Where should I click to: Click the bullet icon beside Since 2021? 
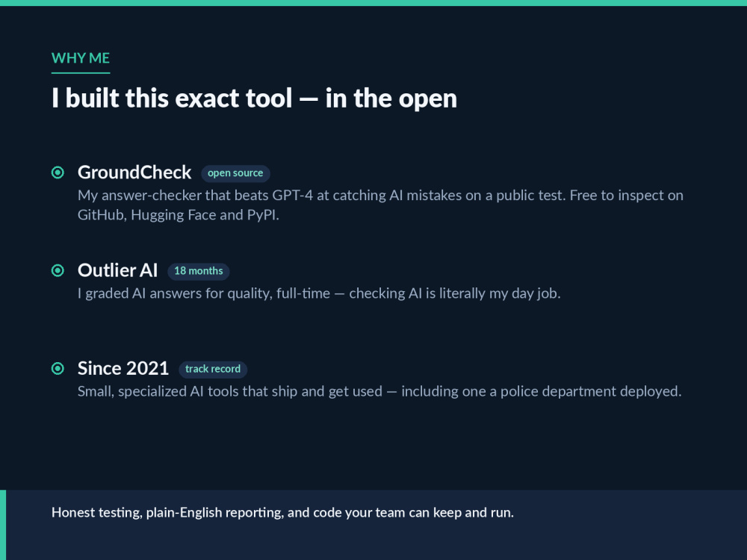click(x=58, y=369)
